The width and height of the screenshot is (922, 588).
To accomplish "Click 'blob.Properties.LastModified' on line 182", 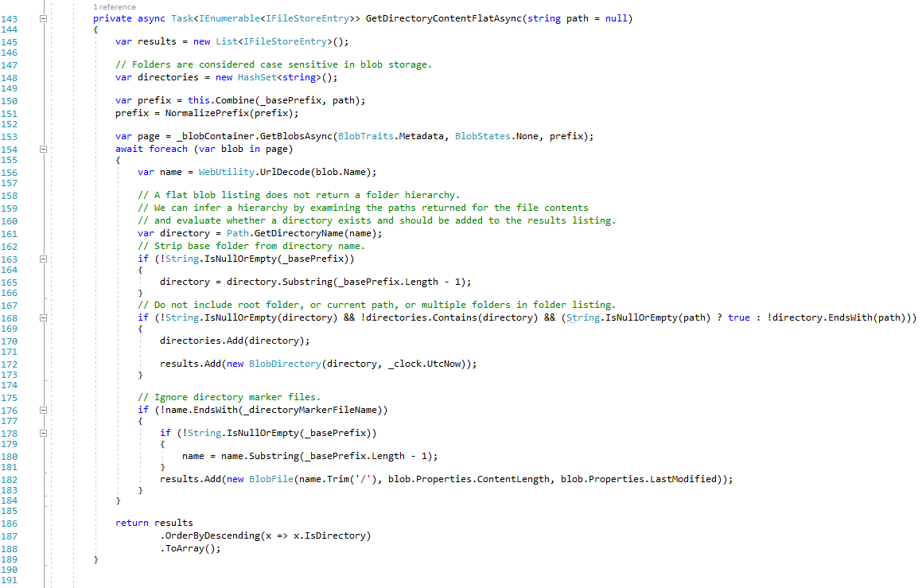I will [x=639, y=479].
